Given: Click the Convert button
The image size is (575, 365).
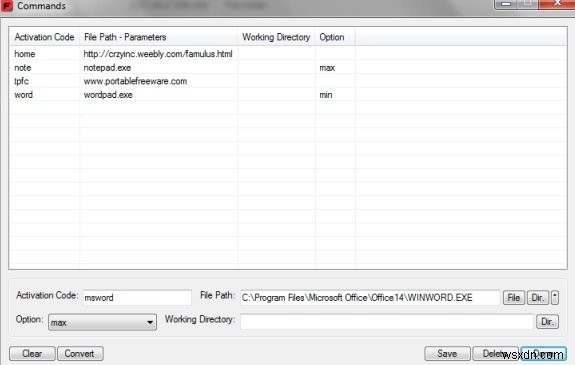Looking at the screenshot, I should pos(80,354).
